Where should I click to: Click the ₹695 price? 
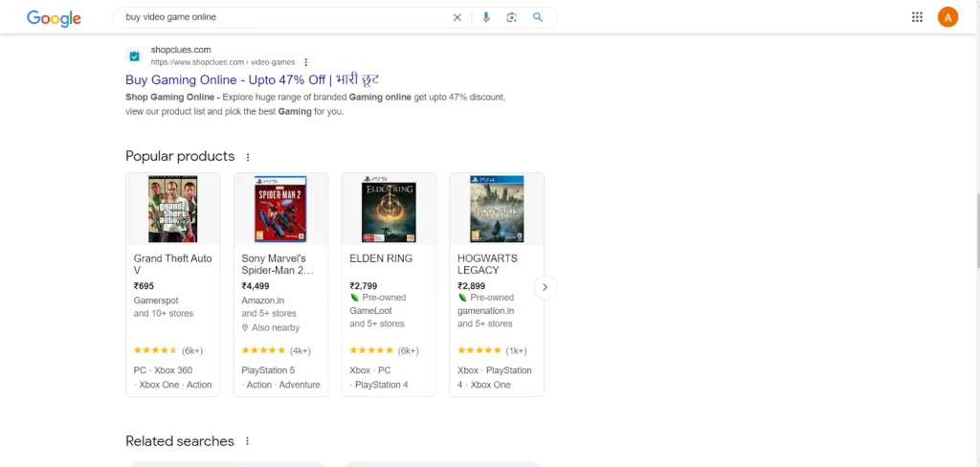[x=144, y=286]
